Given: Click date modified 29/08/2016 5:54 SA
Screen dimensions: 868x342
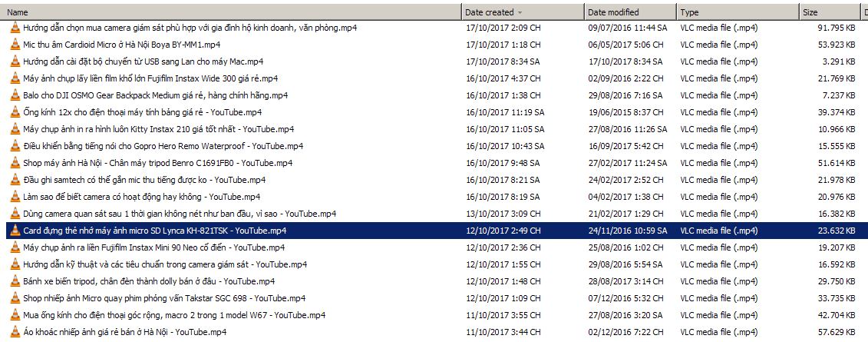Looking at the screenshot, I should tap(625, 264).
